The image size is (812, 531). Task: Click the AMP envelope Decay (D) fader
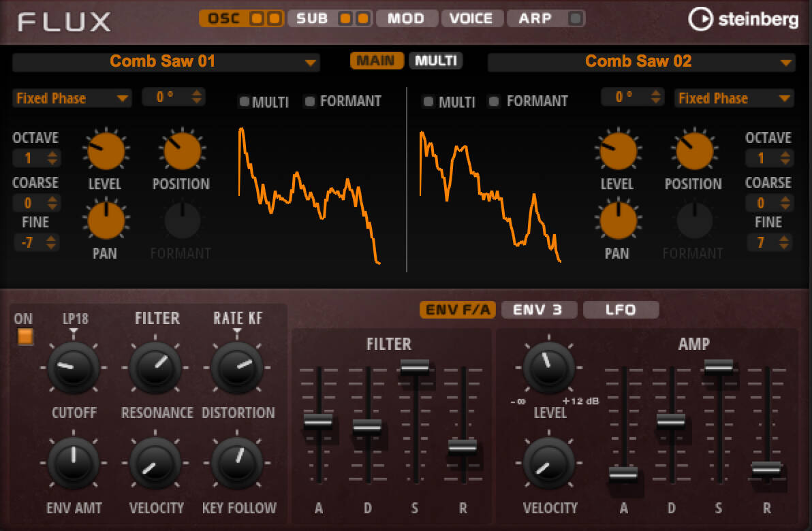[x=670, y=421]
